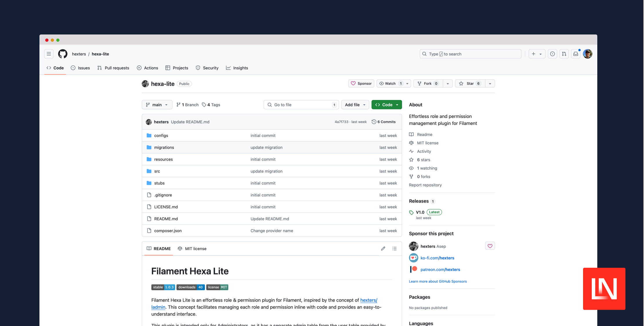The width and height of the screenshot is (644, 326).
Task: Click the Go to file search input
Action: 301,104
